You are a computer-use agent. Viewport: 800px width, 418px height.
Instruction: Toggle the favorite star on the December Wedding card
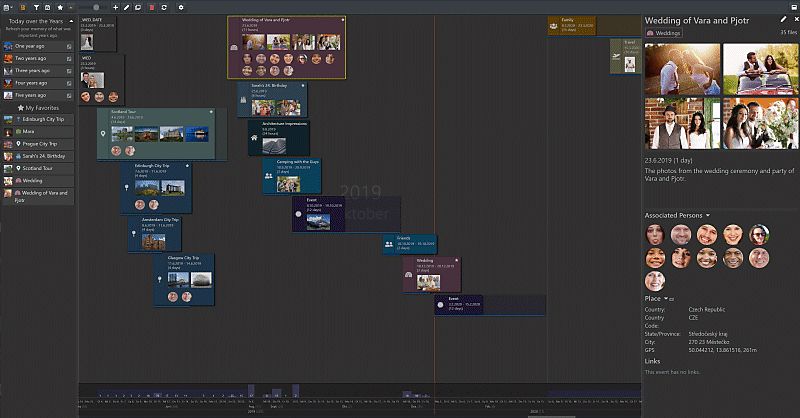click(457, 260)
